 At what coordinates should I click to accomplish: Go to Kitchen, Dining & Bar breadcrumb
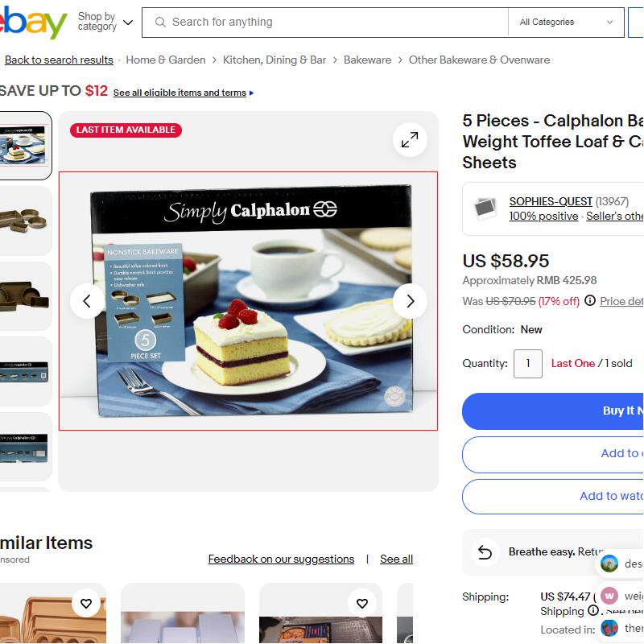coord(275,60)
